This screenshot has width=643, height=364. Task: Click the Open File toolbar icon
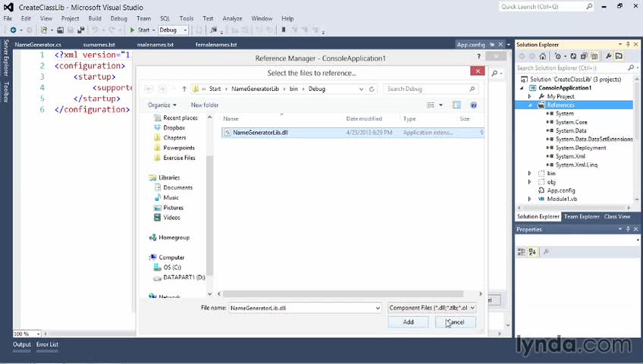[61, 30]
